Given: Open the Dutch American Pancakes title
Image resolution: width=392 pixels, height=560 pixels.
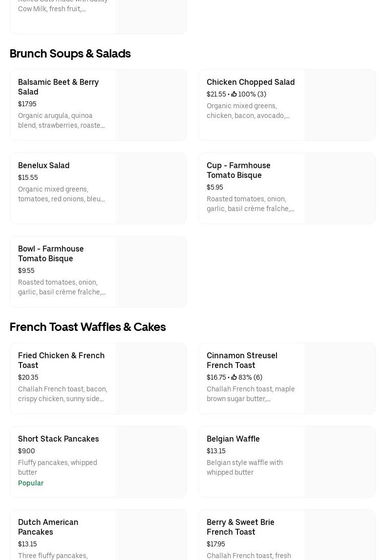Looking at the screenshot, I should click(x=48, y=527).
